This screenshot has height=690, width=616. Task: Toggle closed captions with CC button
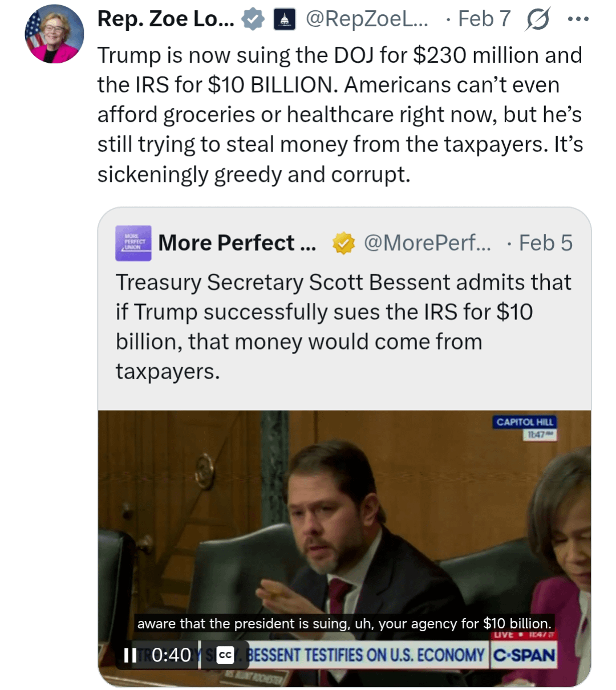(225, 655)
